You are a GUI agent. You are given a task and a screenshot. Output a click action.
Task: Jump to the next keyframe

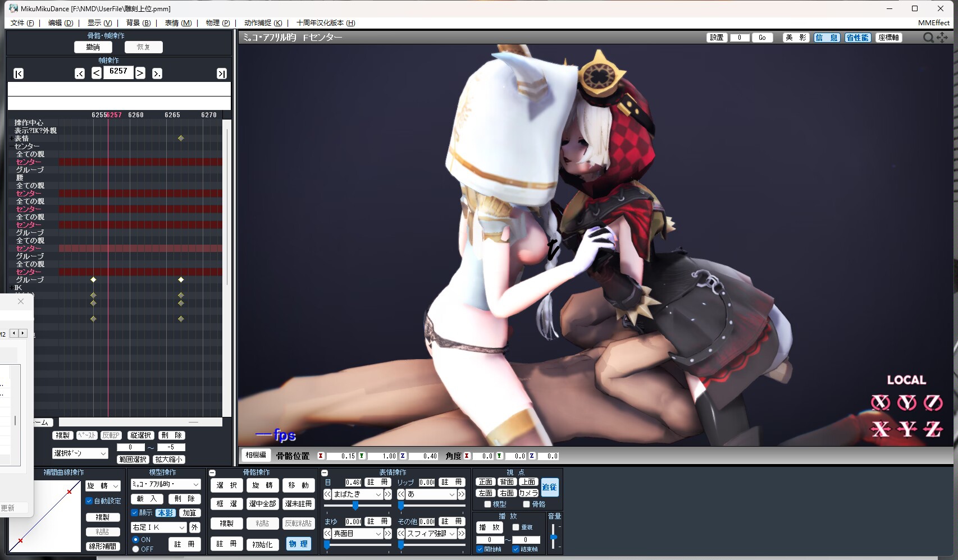click(157, 74)
